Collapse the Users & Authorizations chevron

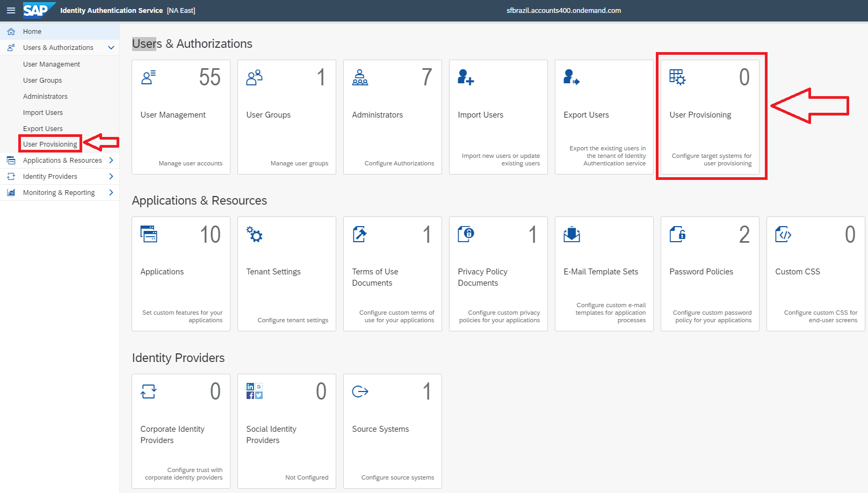[x=111, y=48]
